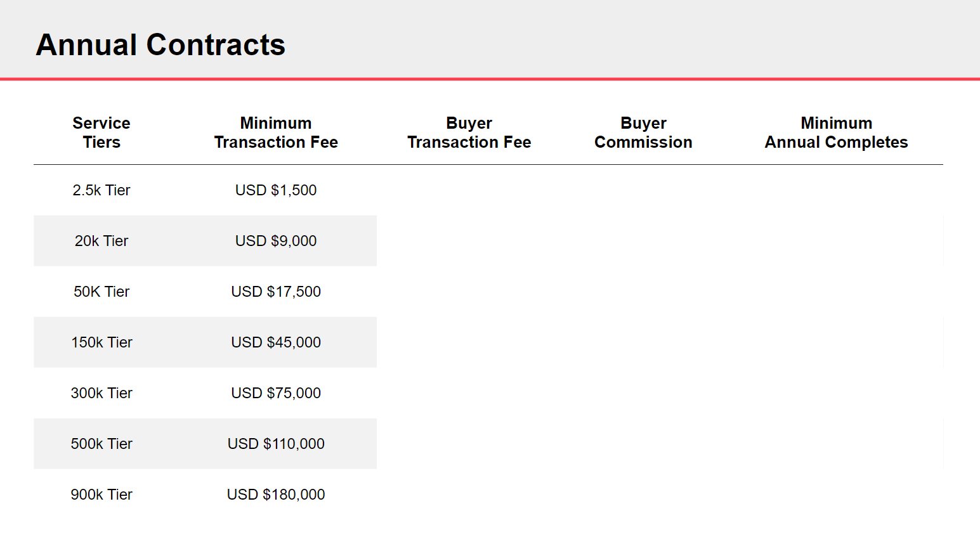Select the Service Tiers column header
Screen dimensions: 980x551
click(101, 133)
